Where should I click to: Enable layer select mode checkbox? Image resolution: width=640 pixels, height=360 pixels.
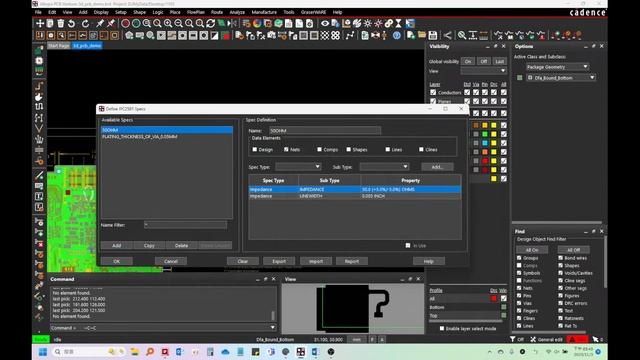point(442,328)
